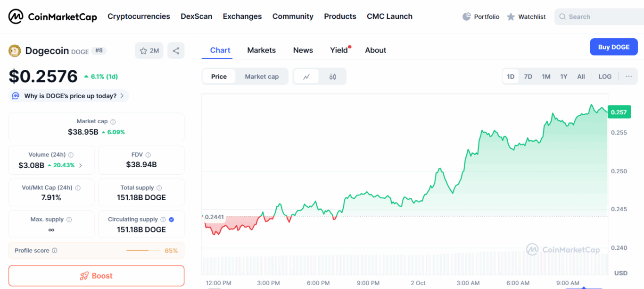Screen dimensions: 644x289
Task: Switch to line chart icon
Action: pos(306,76)
